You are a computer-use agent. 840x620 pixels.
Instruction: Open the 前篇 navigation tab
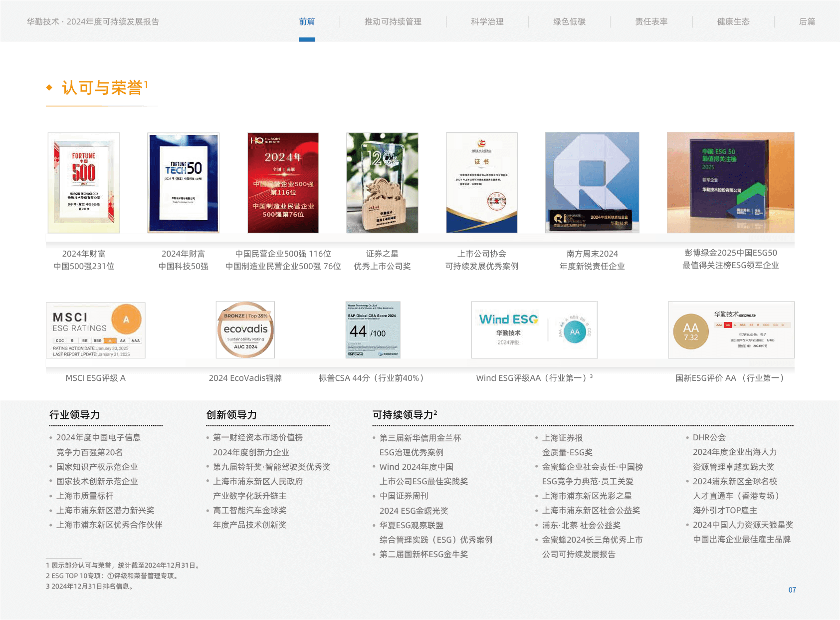click(307, 21)
